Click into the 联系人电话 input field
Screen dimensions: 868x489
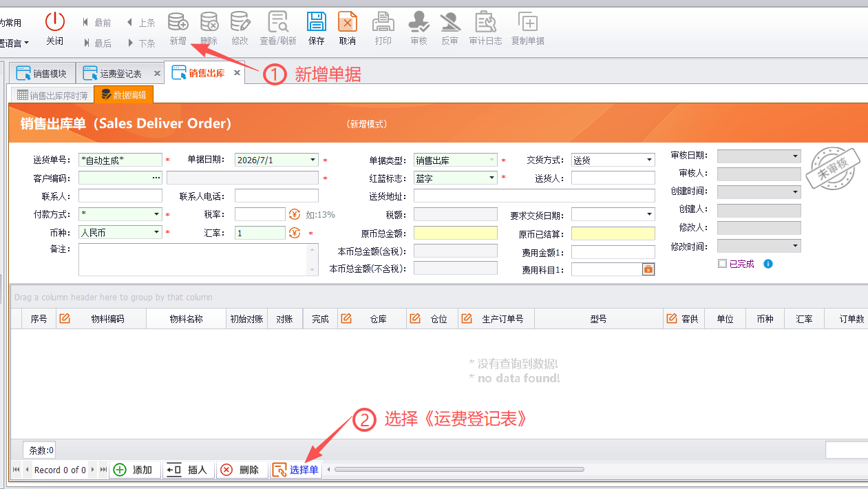[x=277, y=196]
